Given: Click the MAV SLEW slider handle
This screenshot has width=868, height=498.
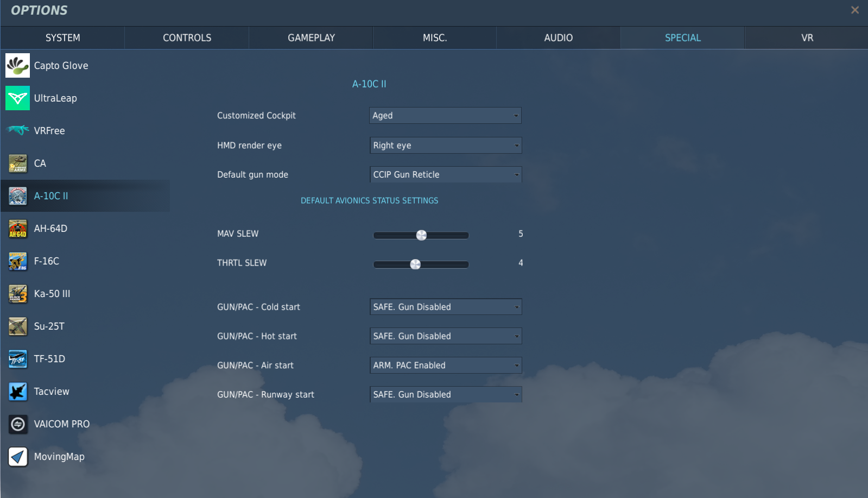Looking at the screenshot, I should (x=421, y=235).
